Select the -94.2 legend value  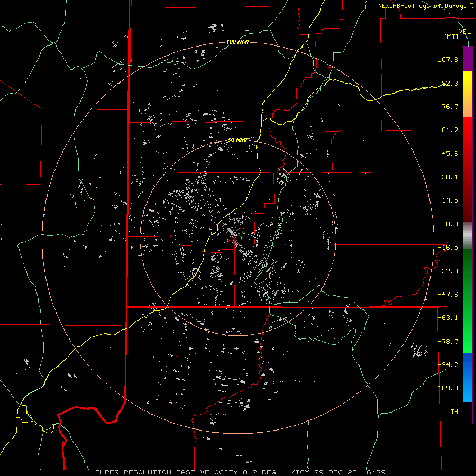tap(448, 365)
